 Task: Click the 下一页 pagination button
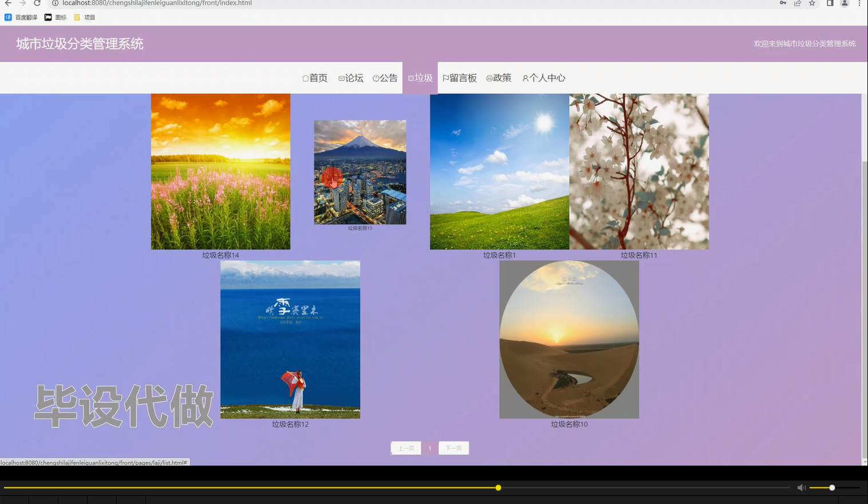tap(453, 448)
